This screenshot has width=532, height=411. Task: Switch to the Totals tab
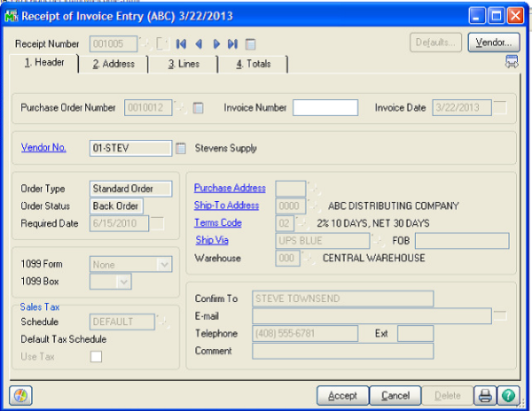[254, 64]
